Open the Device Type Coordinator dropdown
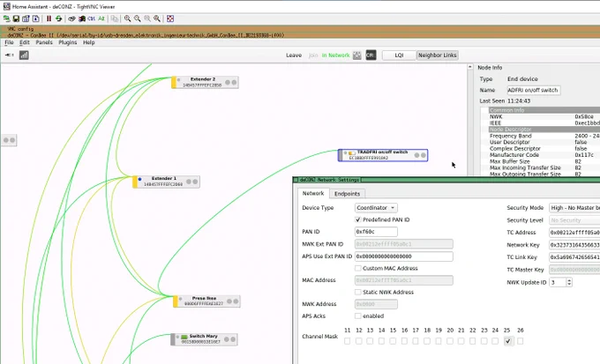This screenshot has height=364, width=600. tap(376, 208)
